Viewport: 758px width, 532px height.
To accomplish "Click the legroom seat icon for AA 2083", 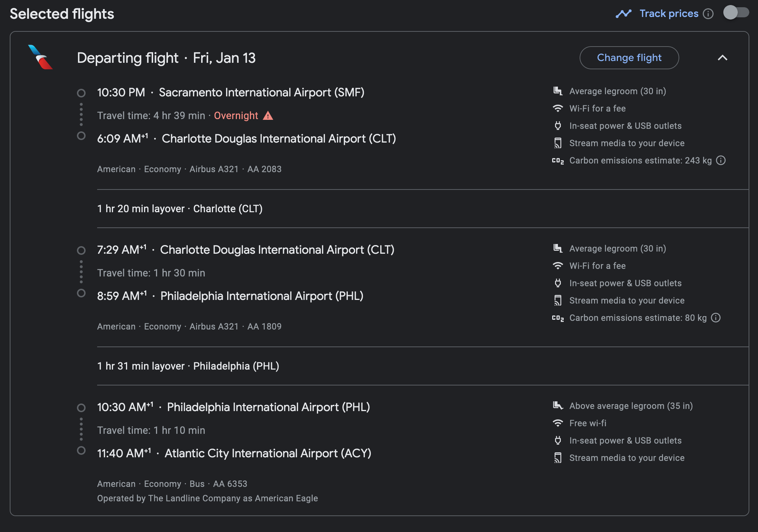I will [x=558, y=91].
